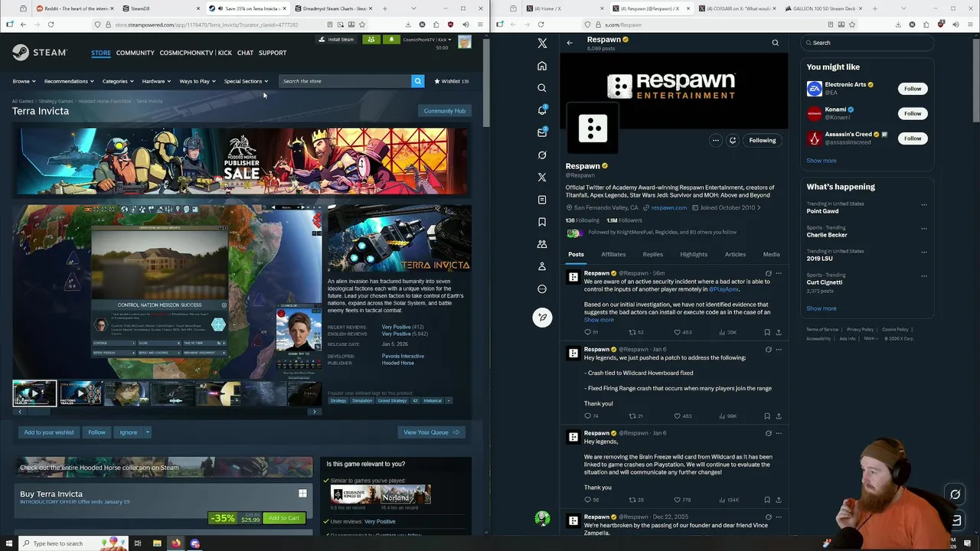The height and width of the screenshot is (551, 980).
Task: Click the thumbnail strip right arrow
Action: coord(314,412)
